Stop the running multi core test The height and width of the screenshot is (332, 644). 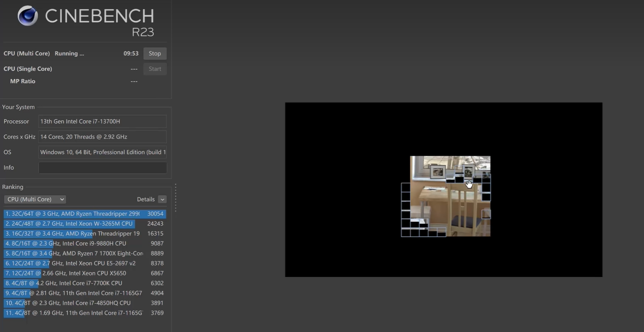(155, 54)
